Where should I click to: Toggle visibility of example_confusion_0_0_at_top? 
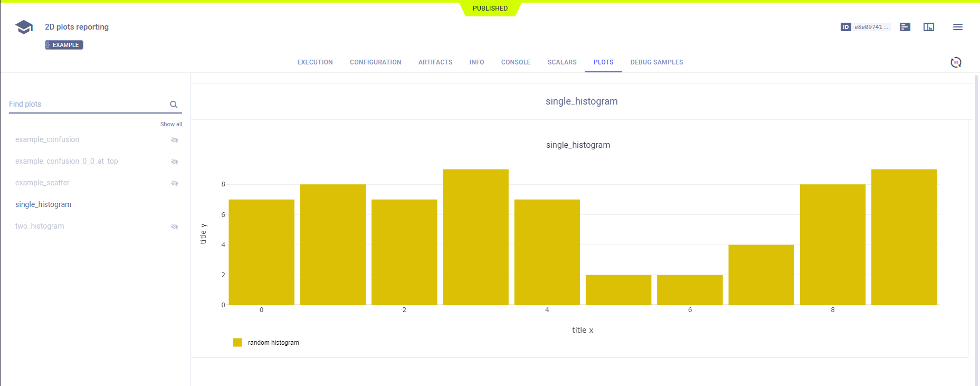point(175,162)
